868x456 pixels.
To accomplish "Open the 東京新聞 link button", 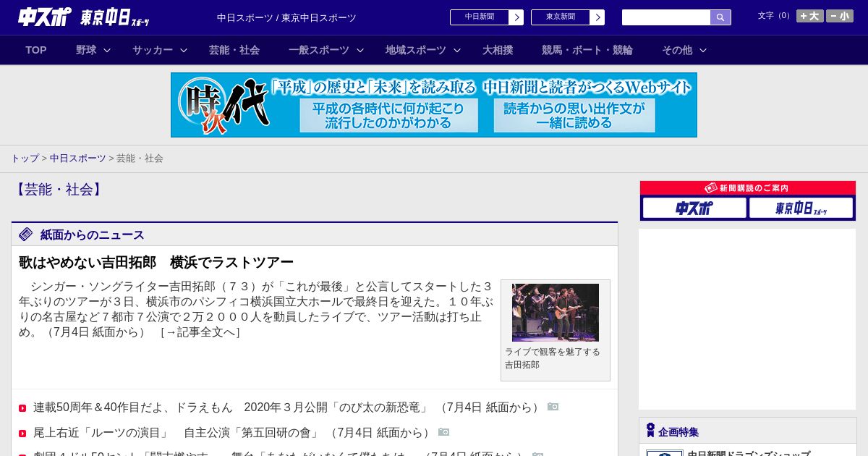I will pos(560,17).
